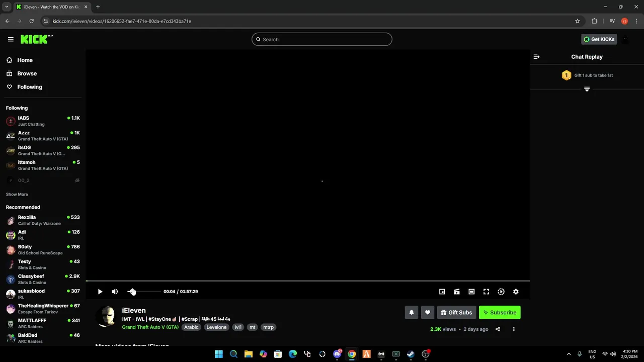This screenshot has width=644, height=362.
Task: Open BaldDad channel
Action: [43, 338]
